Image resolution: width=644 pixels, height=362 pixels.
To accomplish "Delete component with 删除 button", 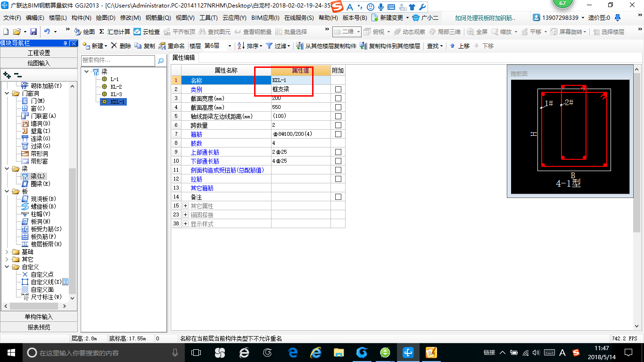I will (x=121, y=46).
